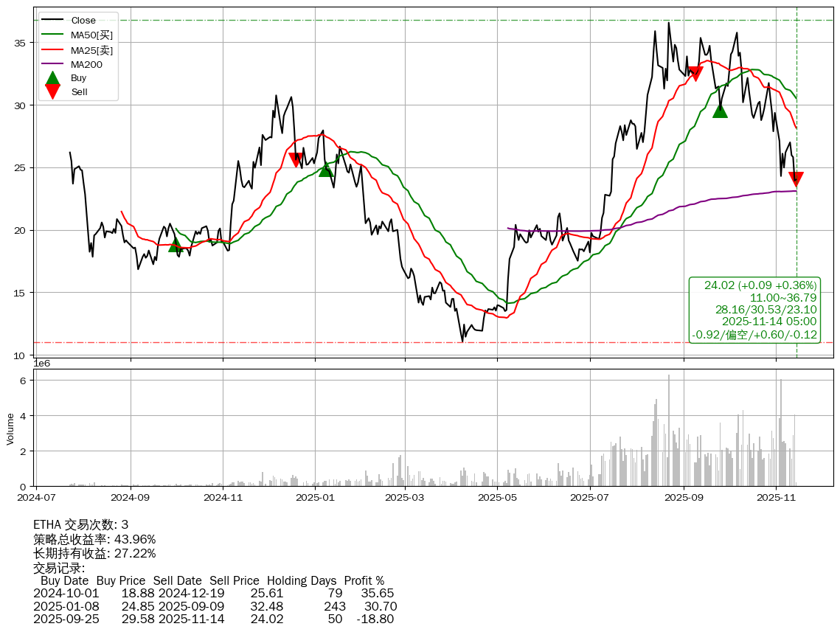840x632 pixels.
Task: Select the MA25[卖] legend entry
Action: click(x=91, y=49)
